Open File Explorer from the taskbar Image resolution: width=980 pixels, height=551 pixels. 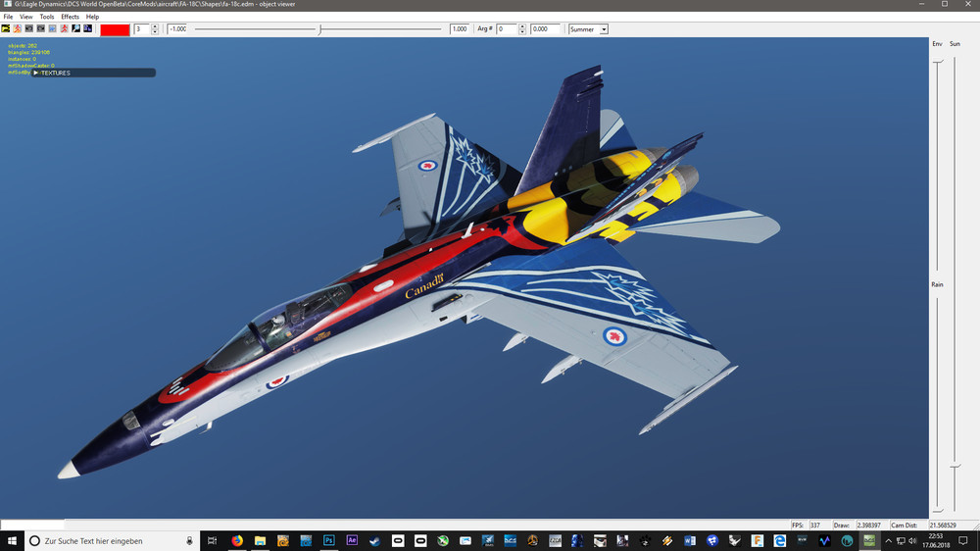(x=261, y=540)
